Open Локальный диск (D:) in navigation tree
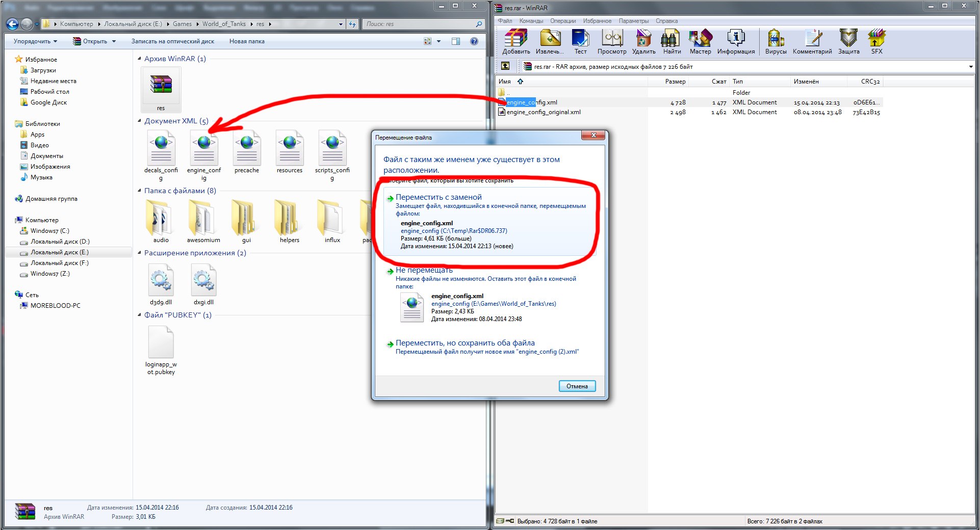 click(x=60, y=242)
